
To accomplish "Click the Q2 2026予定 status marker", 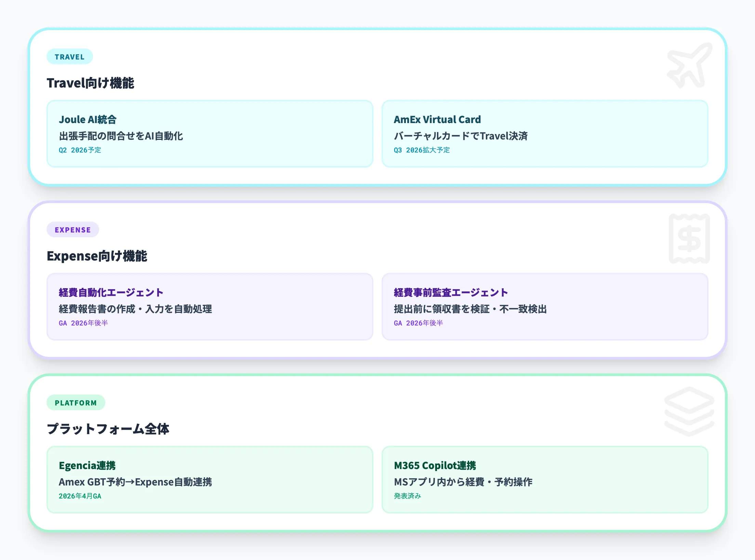I will coord(80,150).
